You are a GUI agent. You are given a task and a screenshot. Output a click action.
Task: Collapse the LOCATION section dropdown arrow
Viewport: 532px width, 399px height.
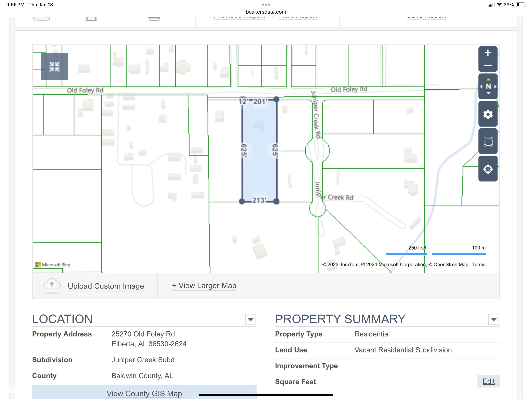coord(250,319)
